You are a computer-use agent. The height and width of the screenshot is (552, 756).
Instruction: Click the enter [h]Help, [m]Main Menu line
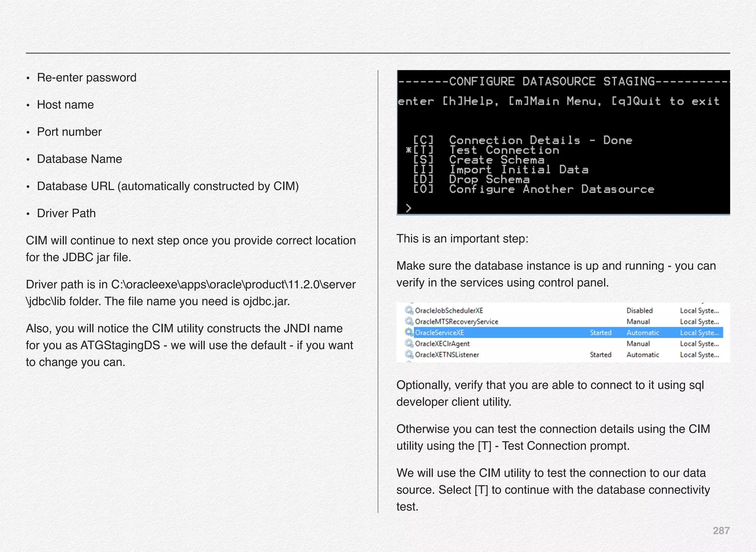559,101
